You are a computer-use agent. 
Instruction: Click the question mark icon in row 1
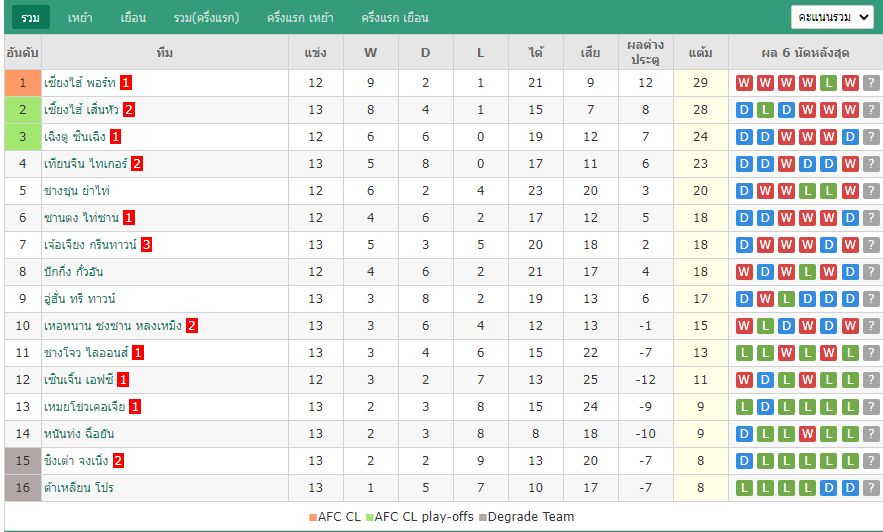pyautogui.click(x=871, y=83)
